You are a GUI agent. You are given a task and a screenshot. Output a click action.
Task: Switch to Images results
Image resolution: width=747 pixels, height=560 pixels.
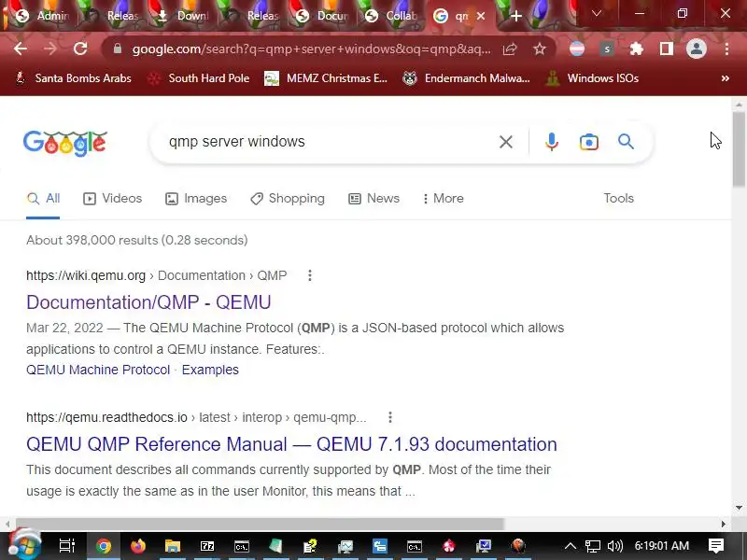click(196, 198)
